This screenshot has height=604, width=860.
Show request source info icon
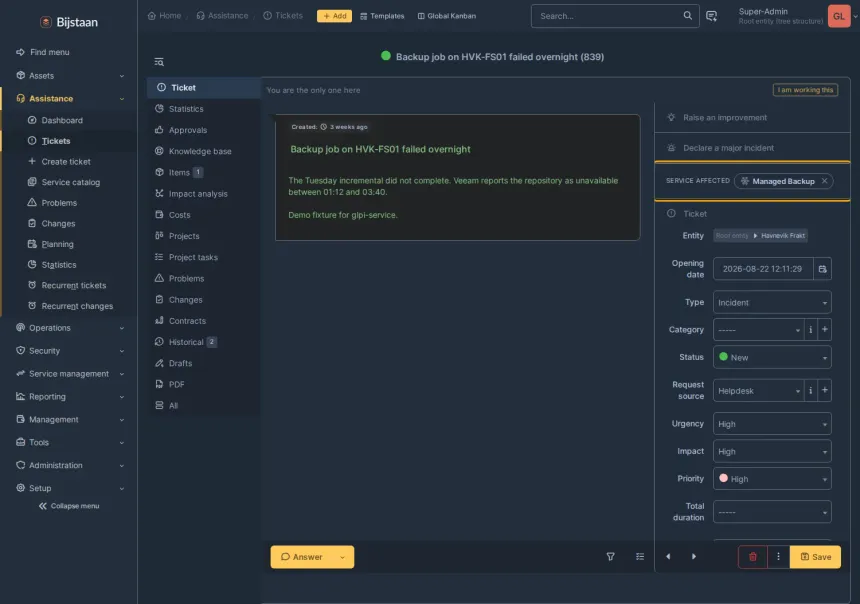coord(811,391)
